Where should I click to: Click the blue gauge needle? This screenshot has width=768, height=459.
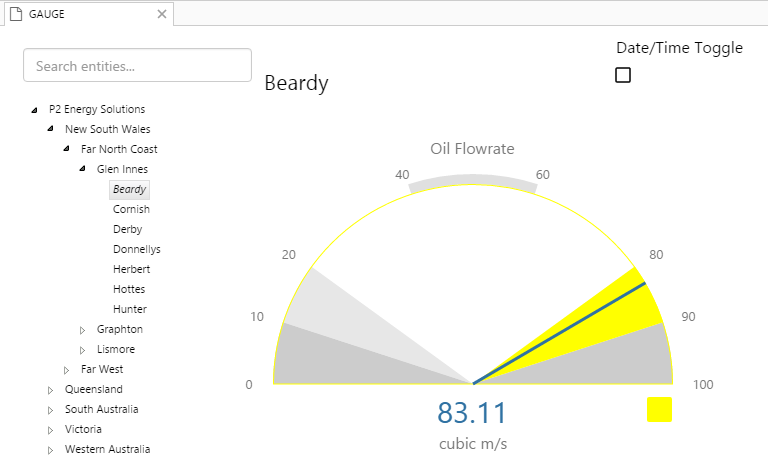click(x=560, y=333)
